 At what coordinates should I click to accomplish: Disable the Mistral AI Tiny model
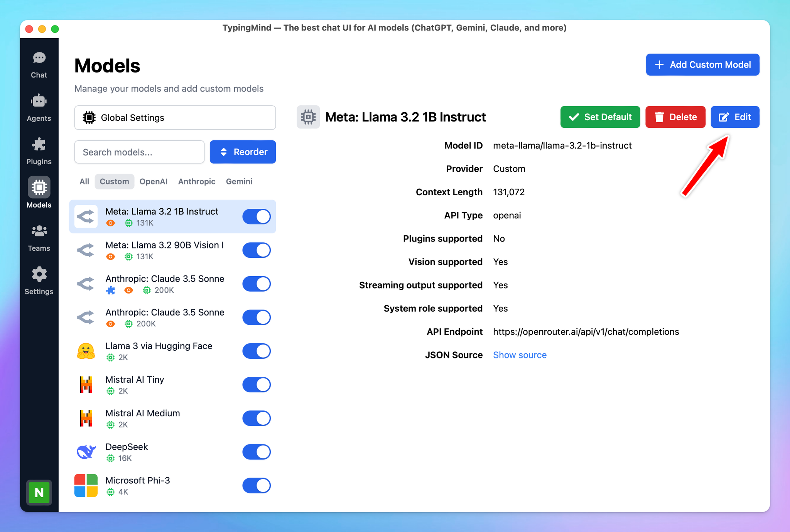tap(257, 385)
